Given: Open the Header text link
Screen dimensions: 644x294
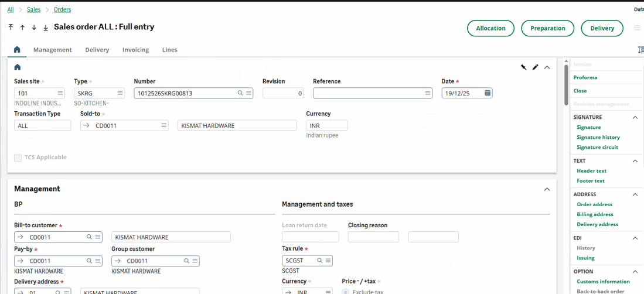Looking at the screenshot, I should point(591,171).
